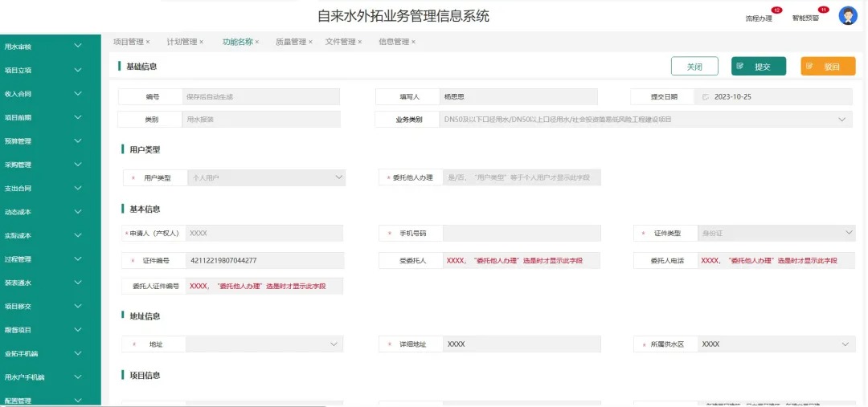Close the 功能名称 tab

pos(257,42)
